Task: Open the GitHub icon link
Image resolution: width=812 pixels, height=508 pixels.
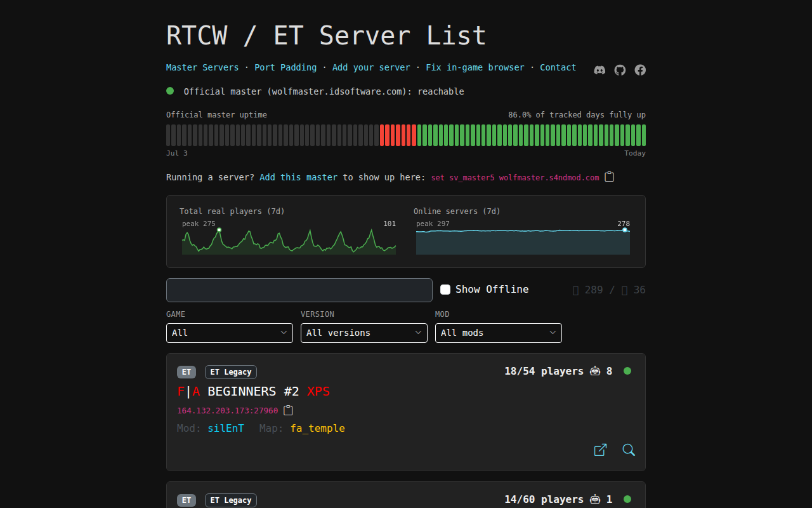Action: pyautogui.click(x=620, y=70)
